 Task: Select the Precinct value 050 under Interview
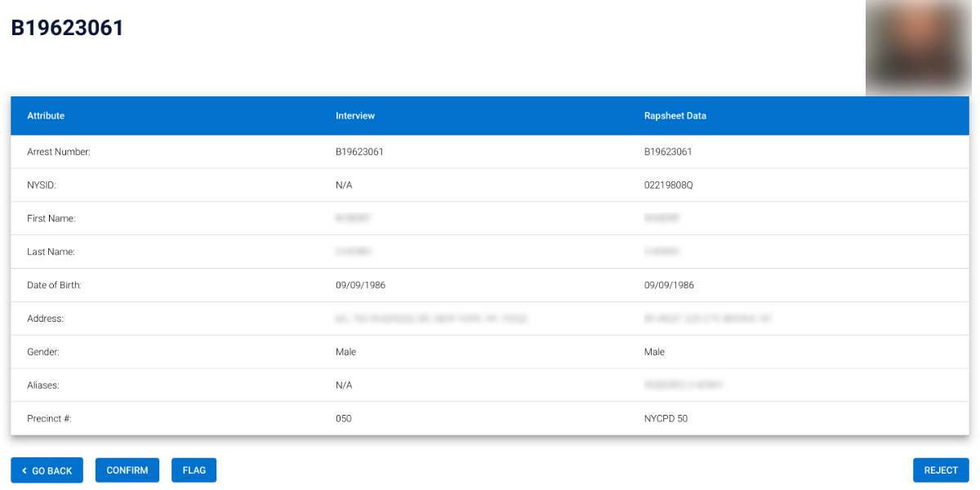[x=344, y=418]
